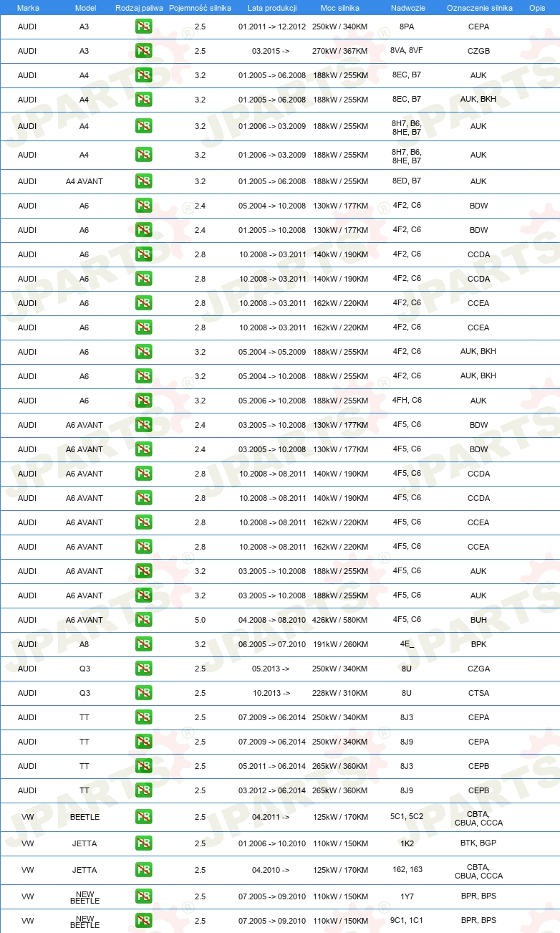560x933 pixels.
Task: Click the production date 04.2011 ->
Action: point(271,817)
